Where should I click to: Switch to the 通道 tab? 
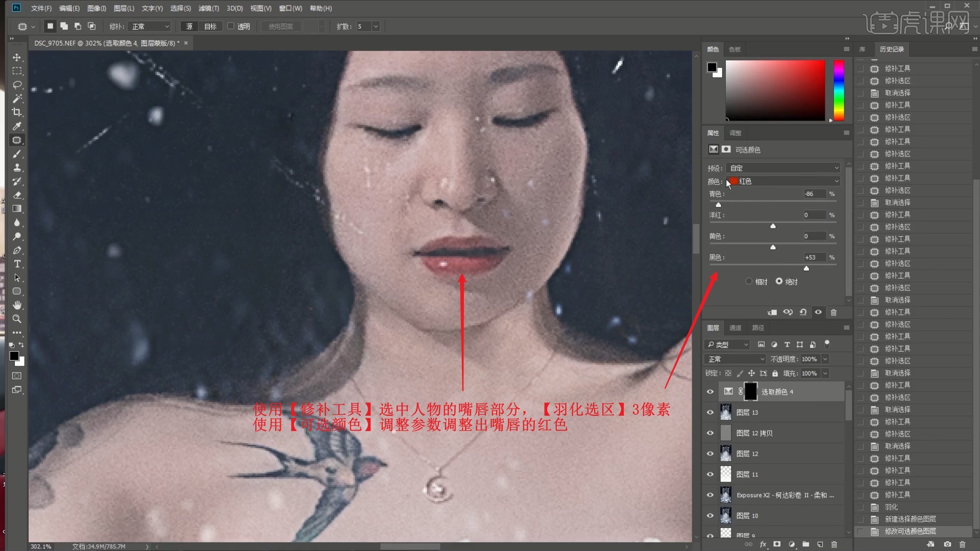(x=735, y=328)
